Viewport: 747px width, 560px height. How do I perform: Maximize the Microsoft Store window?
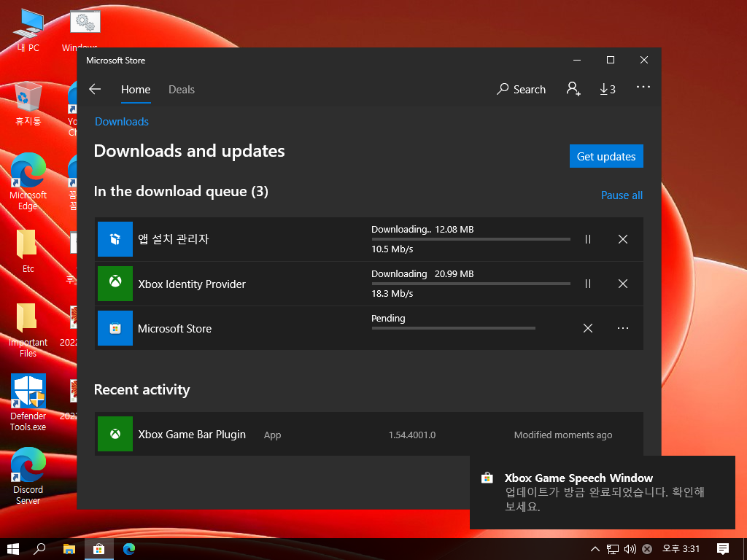[611, 60]
